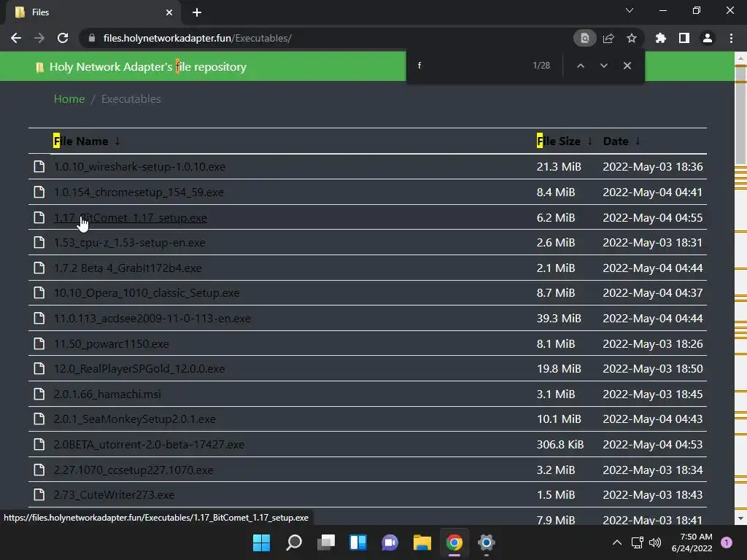
Task: Click file icon beside wireshark setup row
Action: (39, 166)
